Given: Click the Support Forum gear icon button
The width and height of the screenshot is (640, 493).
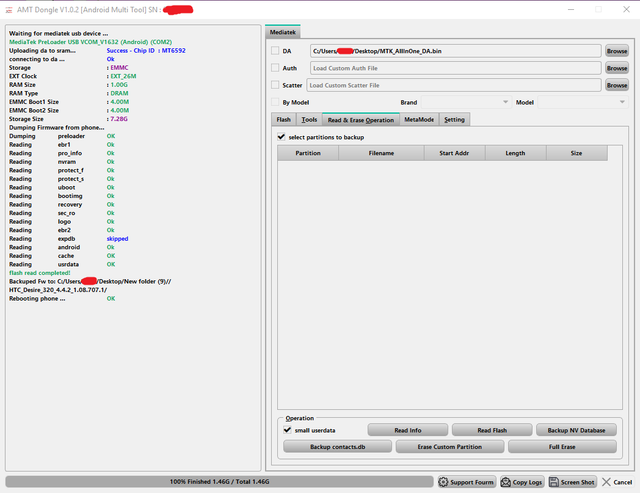Looking at the screenshot, I should pos(444,482).
